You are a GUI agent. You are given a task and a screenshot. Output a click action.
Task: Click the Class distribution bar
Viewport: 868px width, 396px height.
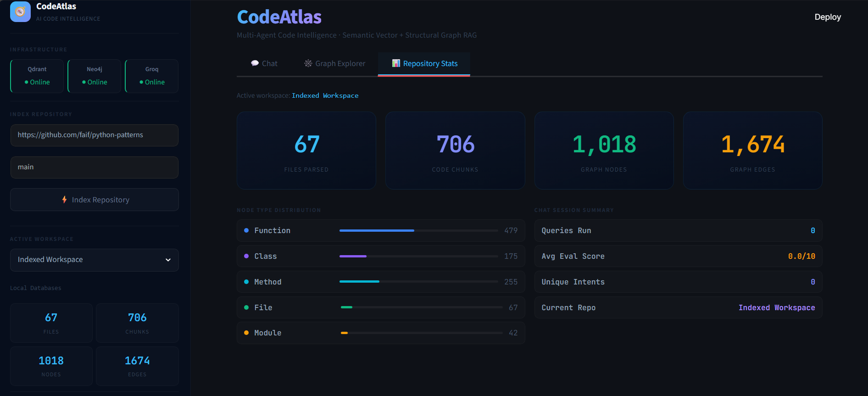(419, 256)
